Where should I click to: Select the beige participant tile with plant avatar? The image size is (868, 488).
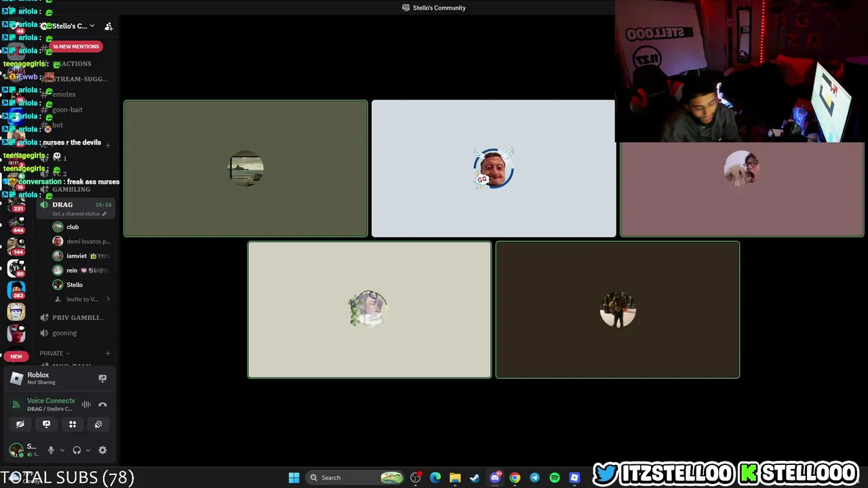coord(370,310)
